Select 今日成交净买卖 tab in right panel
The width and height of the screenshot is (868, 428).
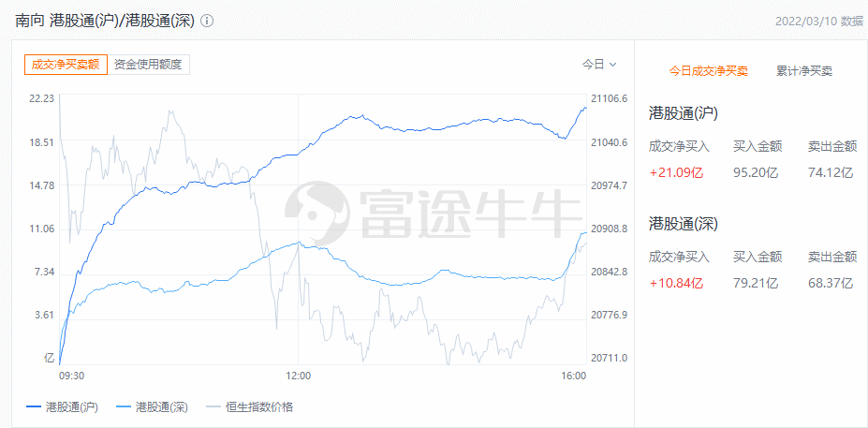(708, 71)
